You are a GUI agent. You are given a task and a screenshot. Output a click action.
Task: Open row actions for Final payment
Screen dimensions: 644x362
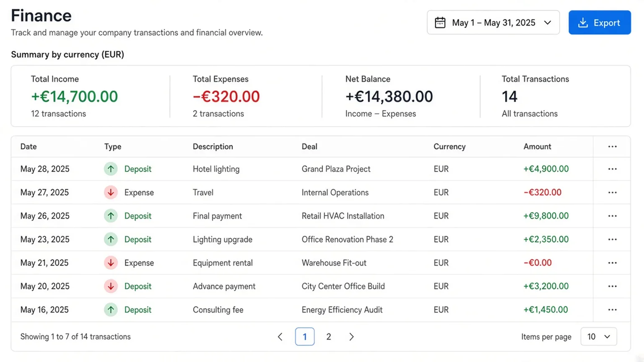tap(612, 216)
